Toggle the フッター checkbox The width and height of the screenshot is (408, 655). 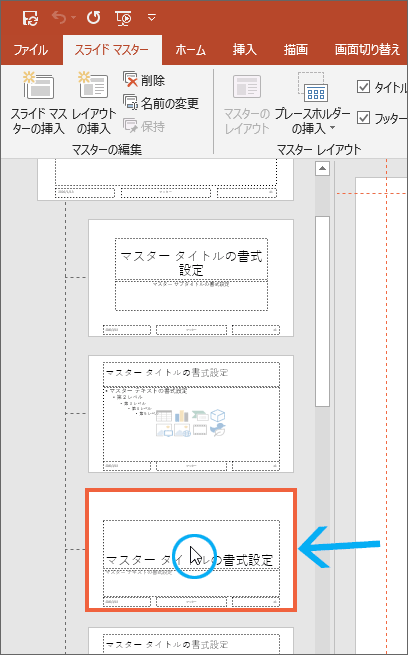pyautogui.click(x=363, y=118)
